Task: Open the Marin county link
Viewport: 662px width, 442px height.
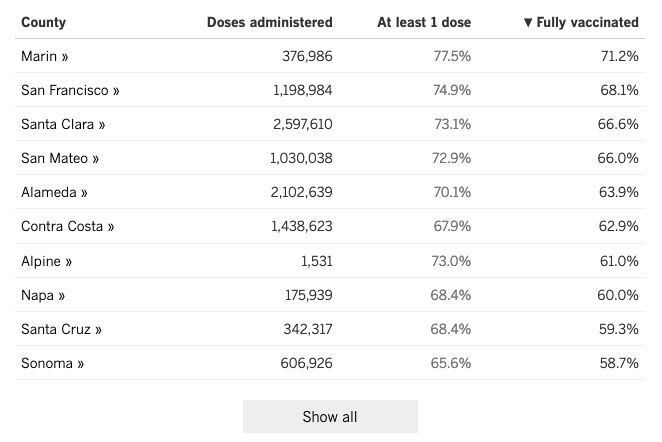Action: click(x=45, y=56)
